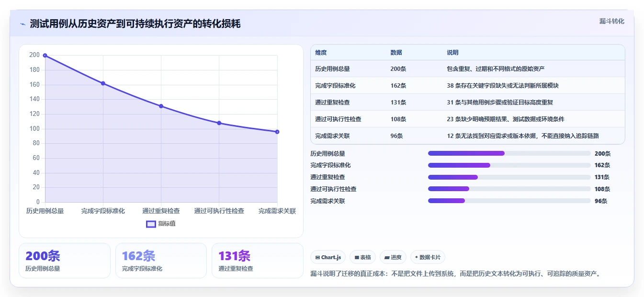Select table cell 历史用例总量
The height and width of the screenshot is (297, 644).
click(332, 69)
